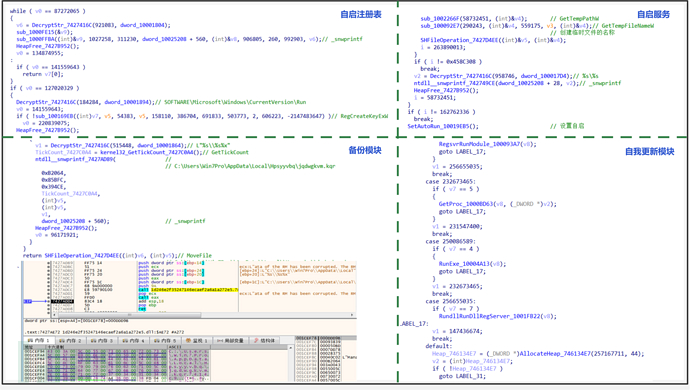The width and height of the screenshot is (690, 390).
Task: Click 'while ( v0 == 87272065 )' line
Action: pyautogui.click(x=48, y=11)
